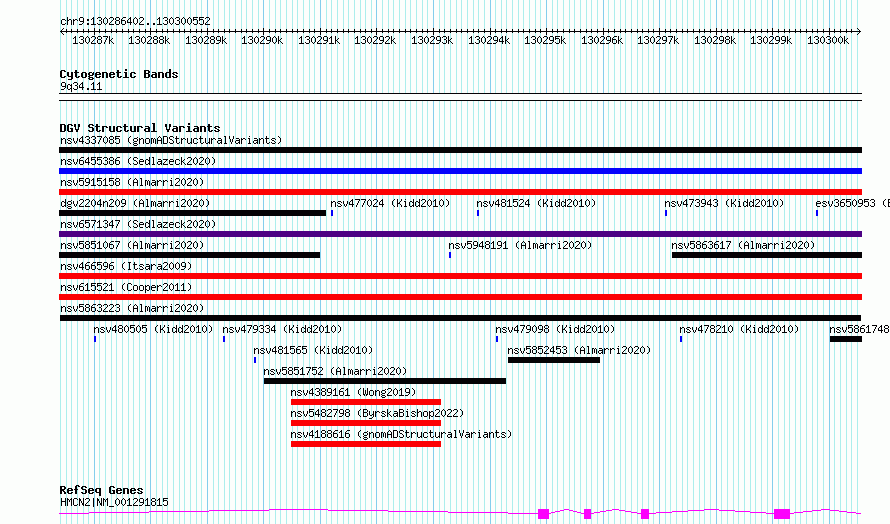This screenshot has width=890, height=524.
Task: Click the esv3650953 variant label
Action: [x=852, y=203]
